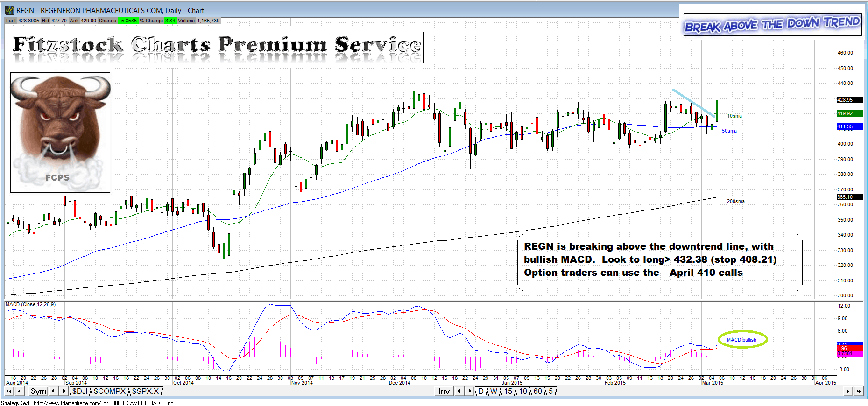Screen dimensions: 868x406
Task: Click the right arrow next to Sym
Action: 64,391
